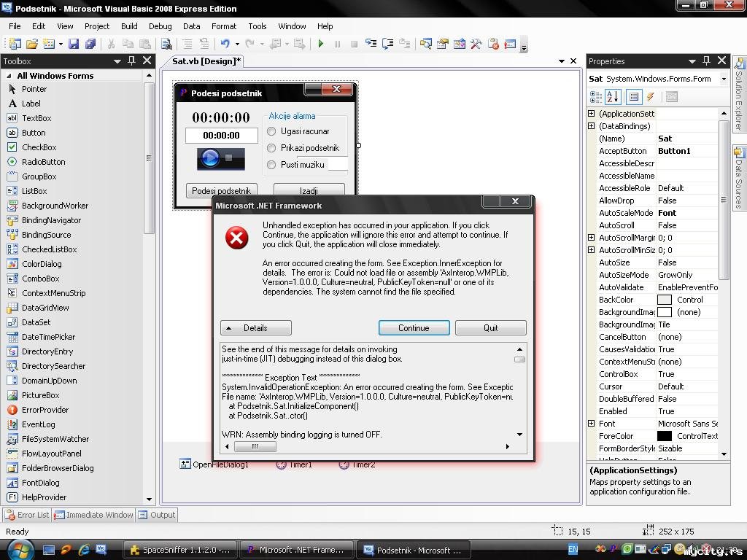Click the Izadji button on the form
The width and height of the screenshot is (747, 560).
coord(309,190)
